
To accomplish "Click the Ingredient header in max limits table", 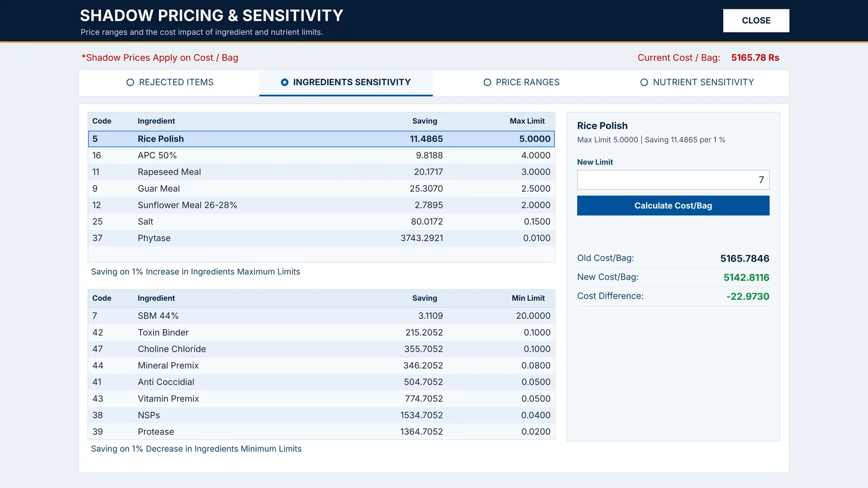I will coord(156,121).
